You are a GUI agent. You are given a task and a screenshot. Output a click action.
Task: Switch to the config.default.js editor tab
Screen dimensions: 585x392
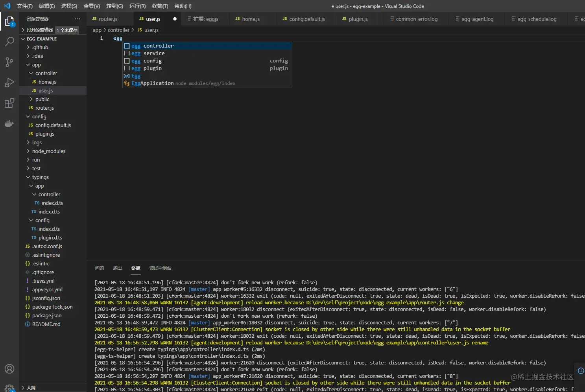pos(307,19)
